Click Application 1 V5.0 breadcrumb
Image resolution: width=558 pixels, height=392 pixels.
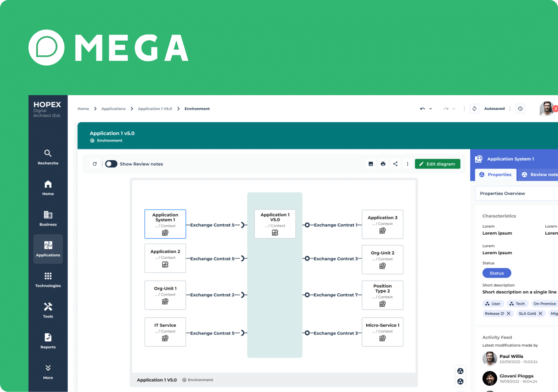(x=155, y=109)
